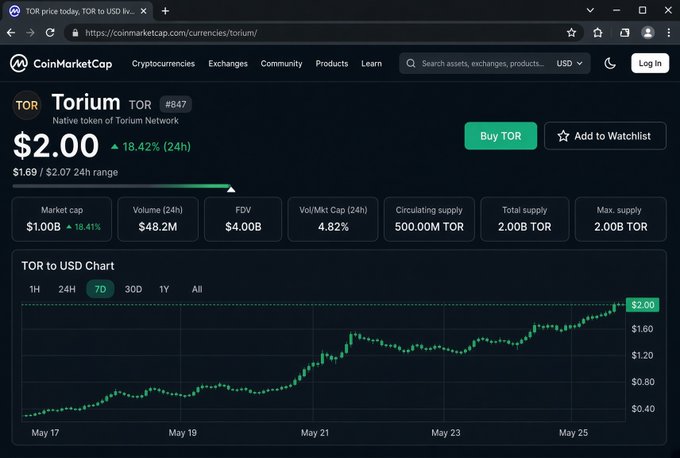The height and width of the screenshot is (458, 680).
Task: Click the Total supply 2.00B TOR card
Action: point(524,219)
